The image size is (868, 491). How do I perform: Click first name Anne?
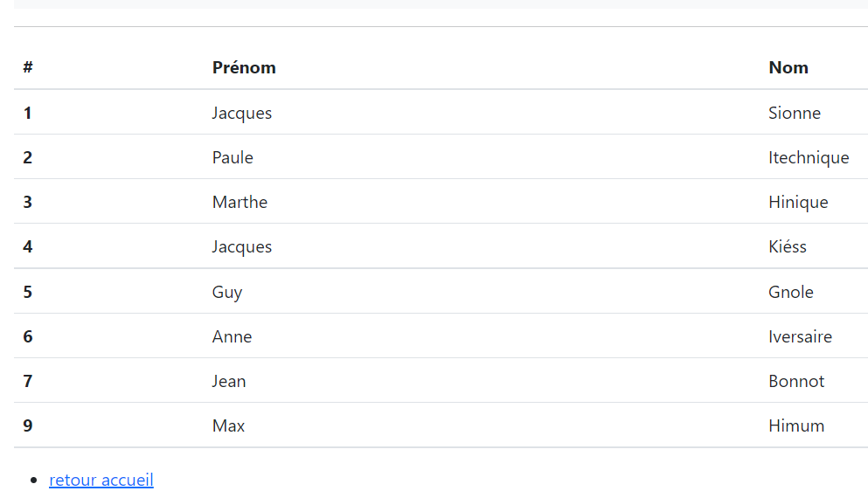click(x=232, y=336)
